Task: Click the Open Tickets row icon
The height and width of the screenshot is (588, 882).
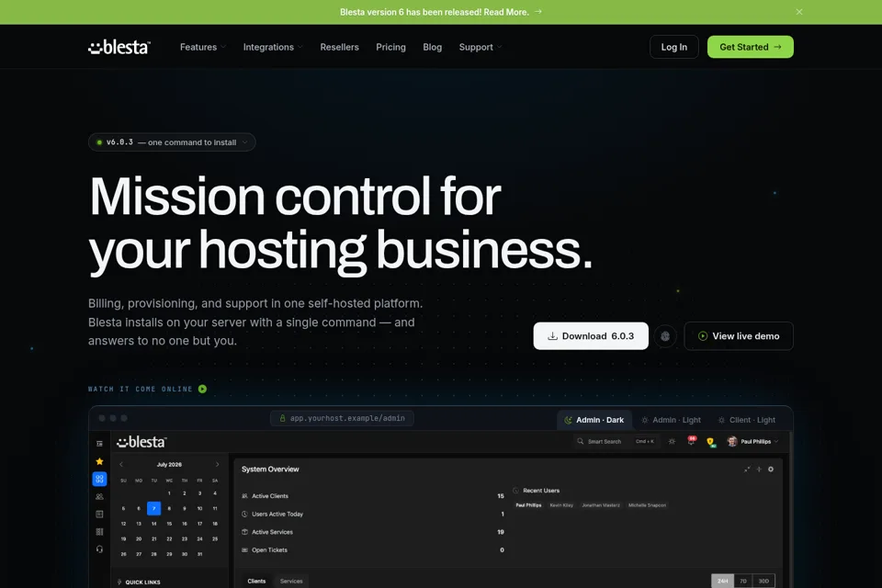Action: click(244, 550)
